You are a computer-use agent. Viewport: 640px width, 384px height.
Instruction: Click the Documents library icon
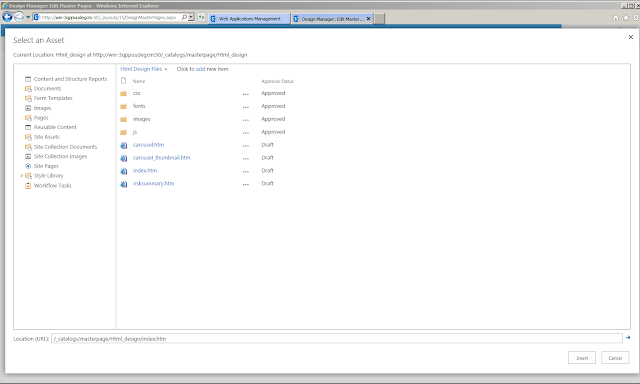(x=28, y=89)
